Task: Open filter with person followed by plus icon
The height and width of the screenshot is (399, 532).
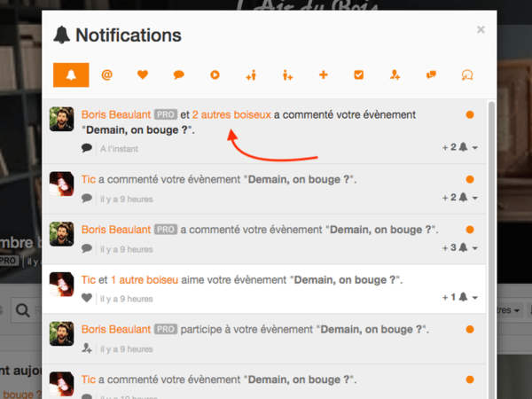Action: (x=287, y=75)
